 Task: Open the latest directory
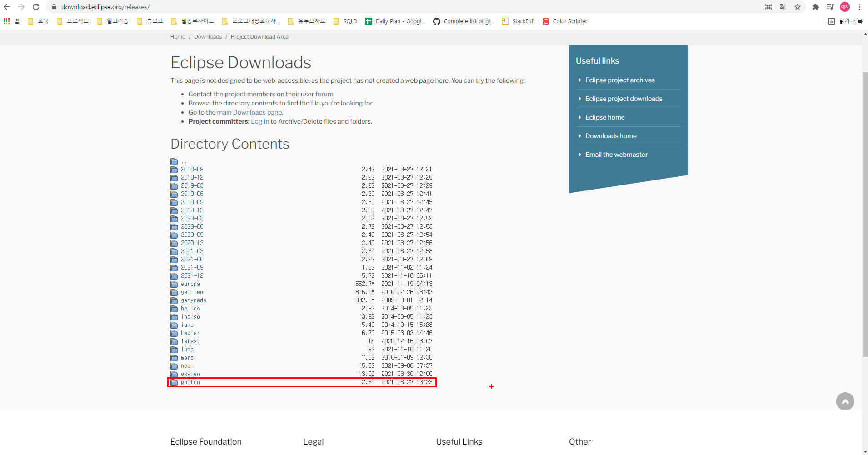tap(190, 341)
